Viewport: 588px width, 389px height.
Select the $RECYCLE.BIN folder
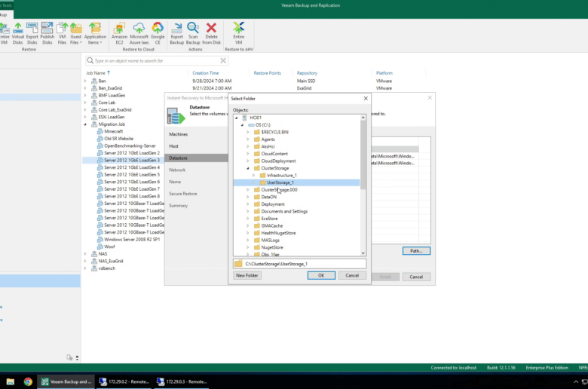pos(274,132)
